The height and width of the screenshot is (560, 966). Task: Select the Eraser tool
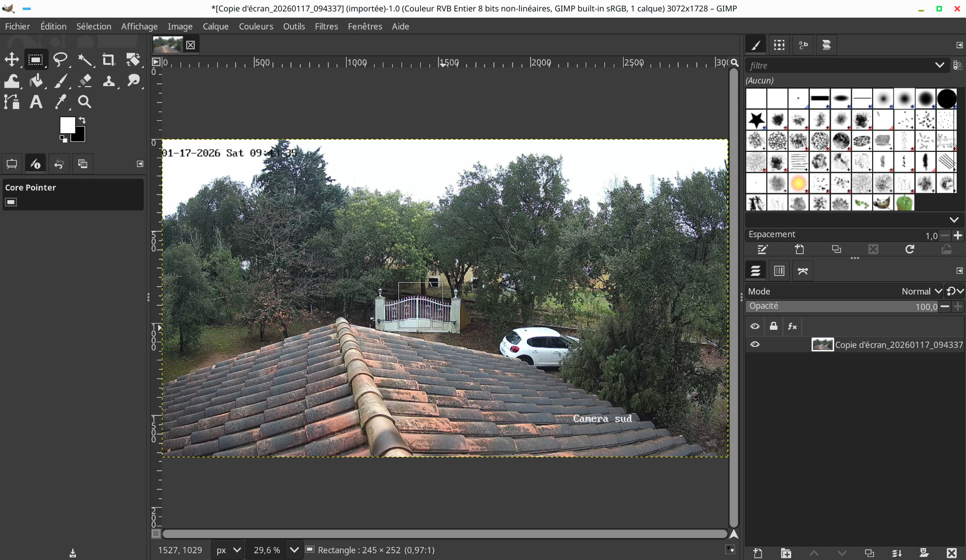[85, 81]
